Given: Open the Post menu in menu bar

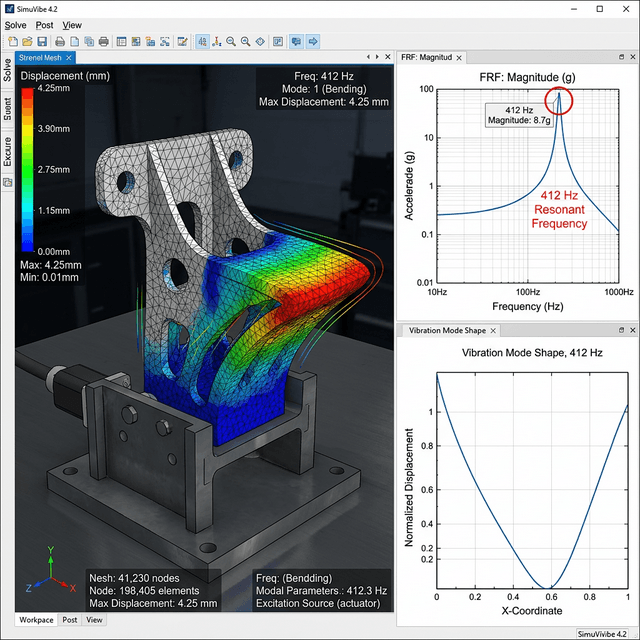Looking at the screenshot, I should coord(44,25).
